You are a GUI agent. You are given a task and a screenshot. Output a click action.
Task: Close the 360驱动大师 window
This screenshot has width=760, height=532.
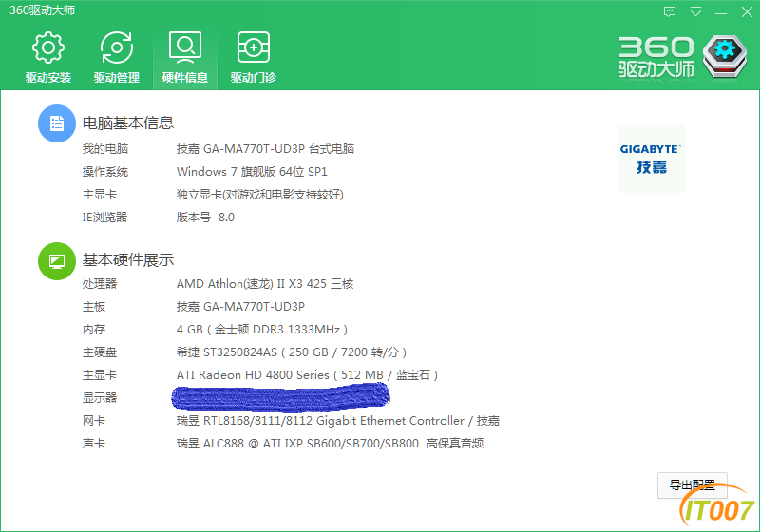[x=747, y=11]
